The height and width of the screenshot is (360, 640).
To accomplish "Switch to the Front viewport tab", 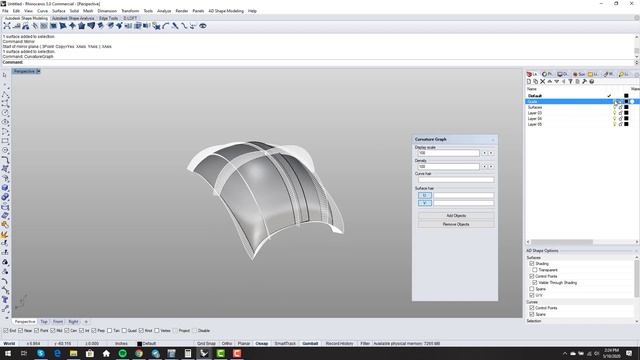I will coord(58,322).
